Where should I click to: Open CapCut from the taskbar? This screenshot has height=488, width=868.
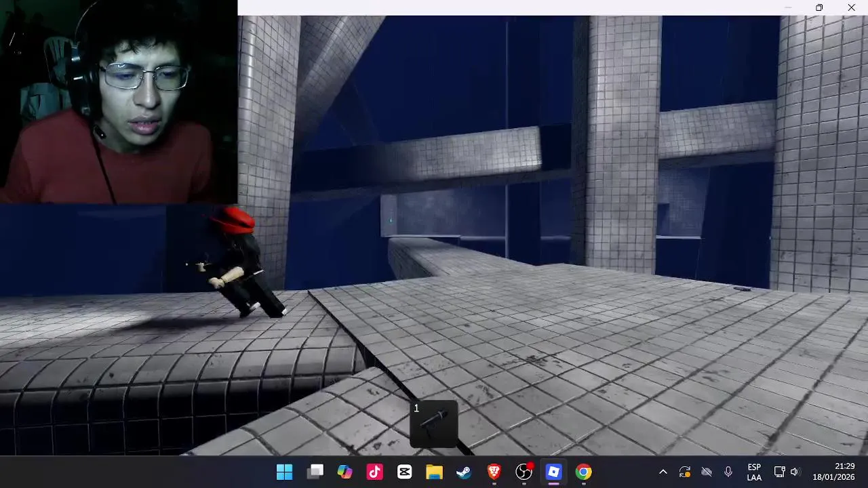tap(404, 472)
